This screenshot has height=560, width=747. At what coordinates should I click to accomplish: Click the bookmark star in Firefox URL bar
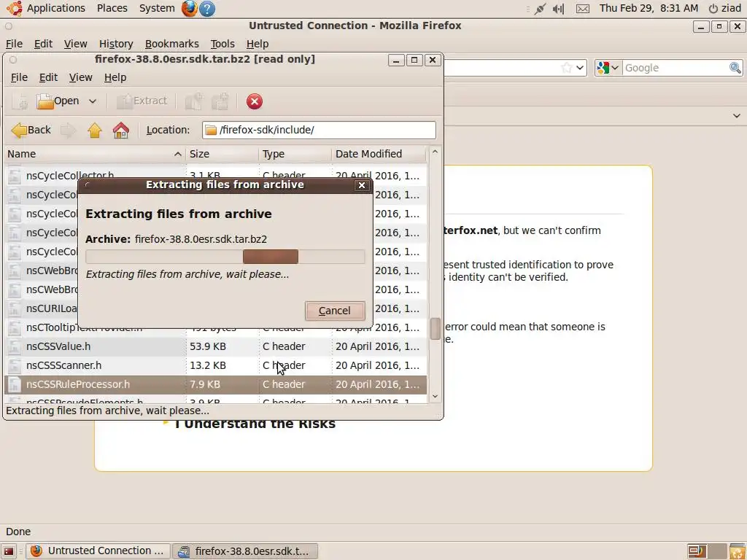(x=566, y=68)
